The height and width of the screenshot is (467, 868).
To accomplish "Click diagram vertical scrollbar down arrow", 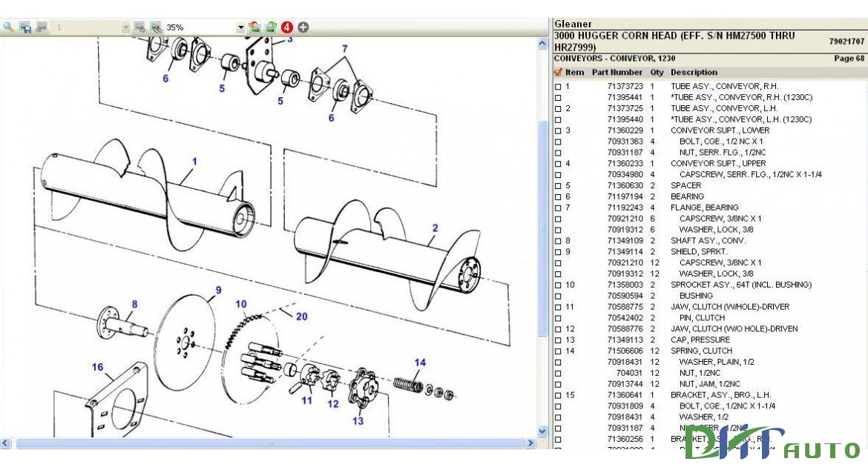I will point(542,431).
